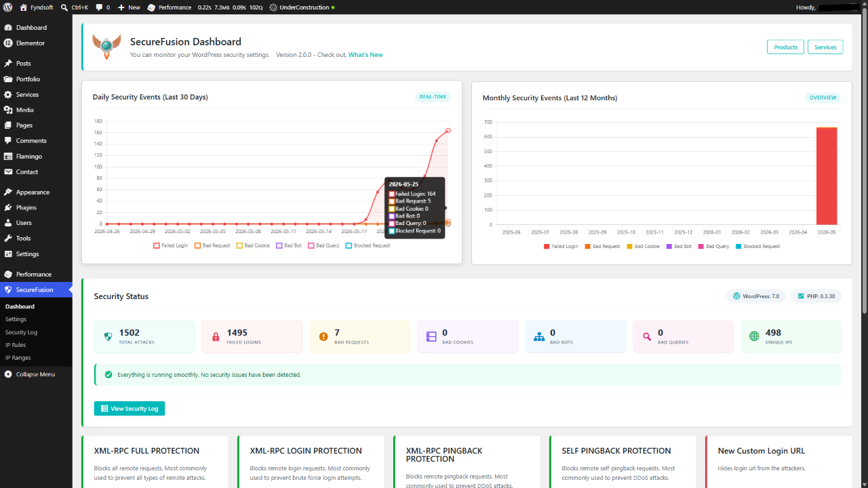
Task: Click the Elementor icon in sidebar
Action: [x=8, y=43]
